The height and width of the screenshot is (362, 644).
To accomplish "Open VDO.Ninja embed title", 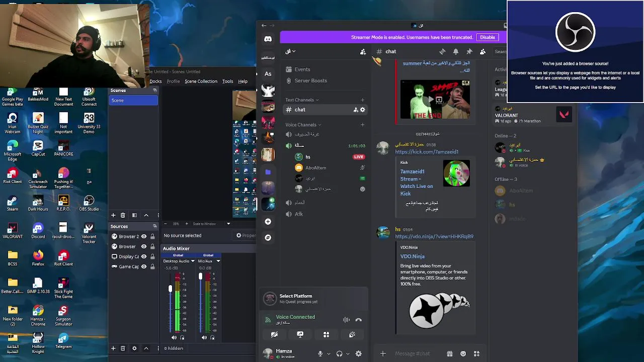I will point(413,256).
